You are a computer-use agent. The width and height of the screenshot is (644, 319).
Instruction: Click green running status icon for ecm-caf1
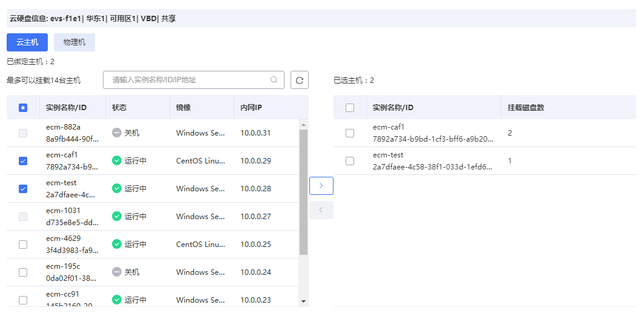(x=117, y=161)
